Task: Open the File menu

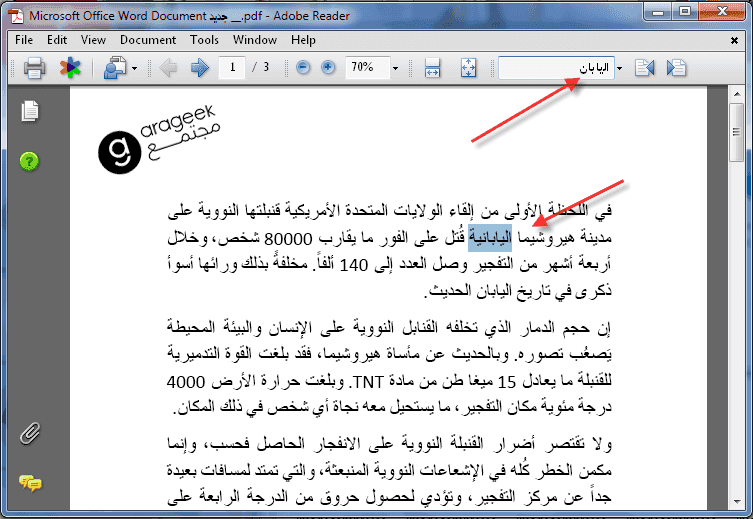Action: point(25,40)
